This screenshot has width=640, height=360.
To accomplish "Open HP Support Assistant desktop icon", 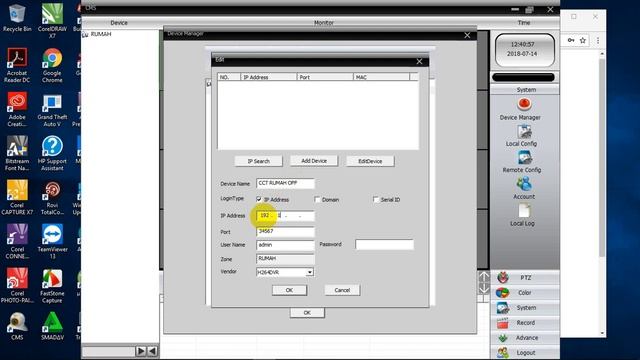I will tap(52, 153).
